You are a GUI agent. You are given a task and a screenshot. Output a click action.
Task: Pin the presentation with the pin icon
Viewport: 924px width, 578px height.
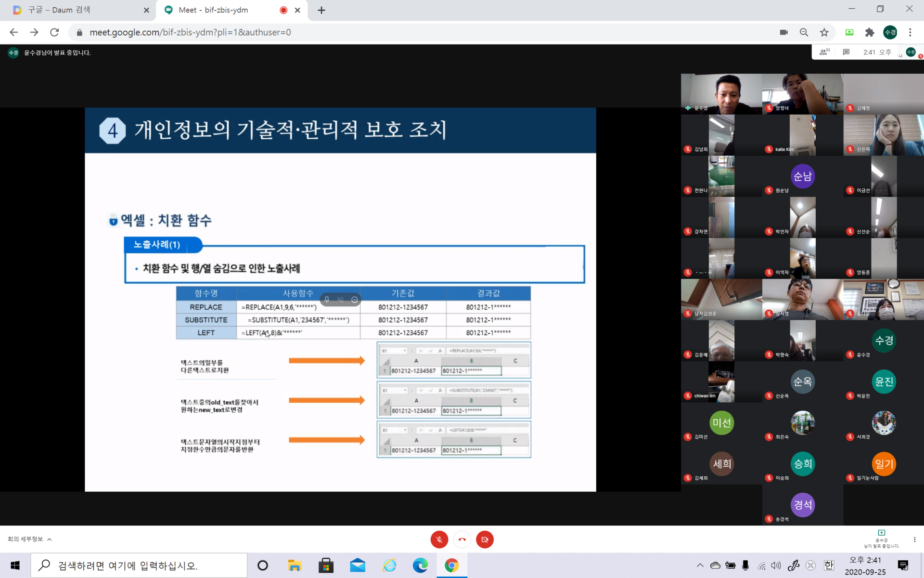click(327, 300)
